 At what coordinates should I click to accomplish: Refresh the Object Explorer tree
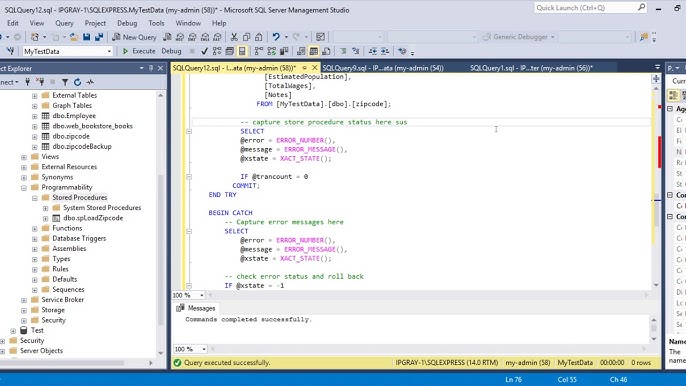click(77, 82)
